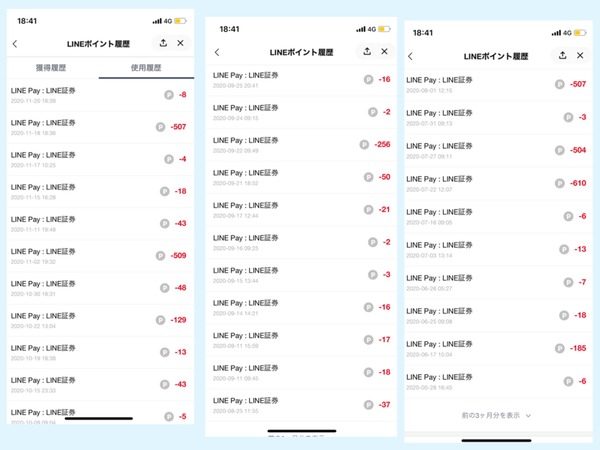Image resolution: width=600 pixels, height=450 pixels.
Task: Open the LINE Pay entry dated 2020-11-02 19:32
Action: (100, 256)
